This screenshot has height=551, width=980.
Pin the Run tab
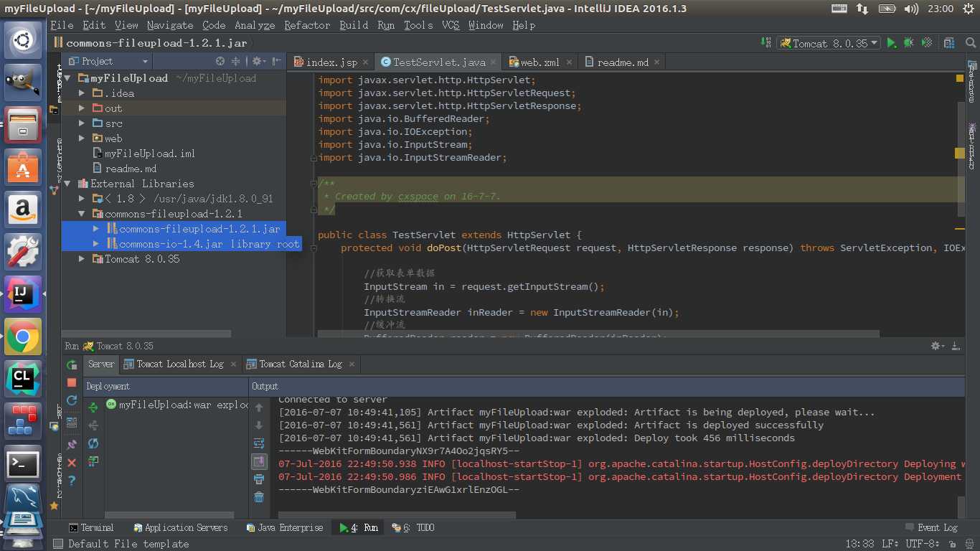click(72, 445)
